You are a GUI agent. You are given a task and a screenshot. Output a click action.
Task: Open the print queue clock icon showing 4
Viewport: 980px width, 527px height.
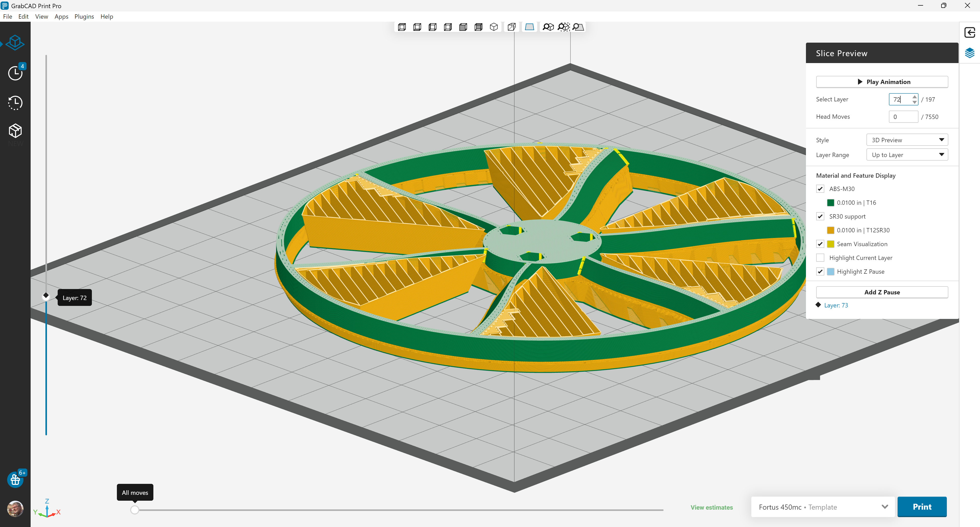coord(15,73)
